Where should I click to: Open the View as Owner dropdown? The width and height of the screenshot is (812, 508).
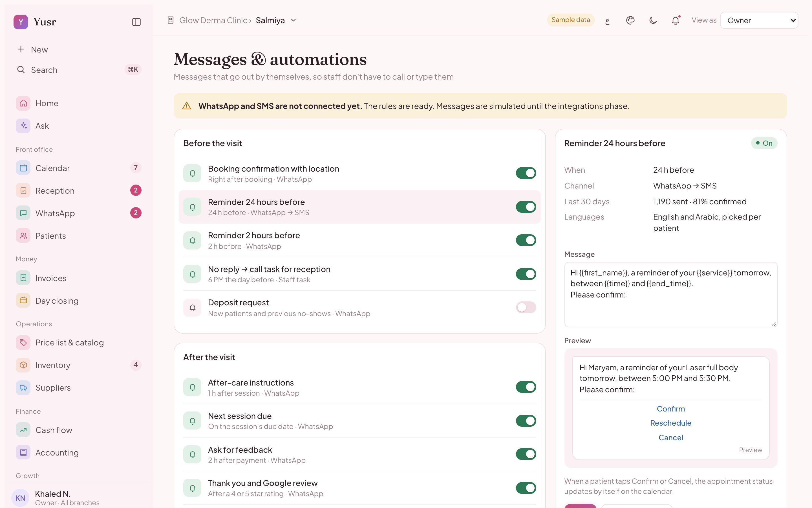(x=759, y=21)
